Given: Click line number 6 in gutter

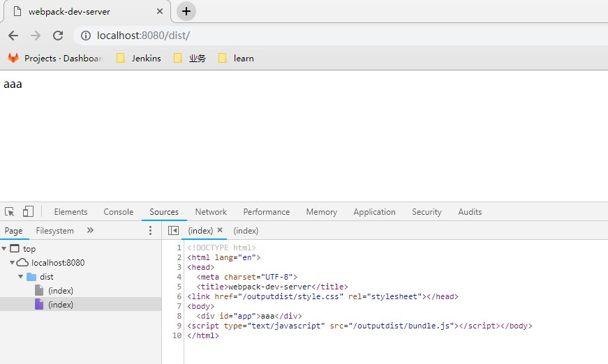Looking at the screenshot, I should [x=179, y=296].
